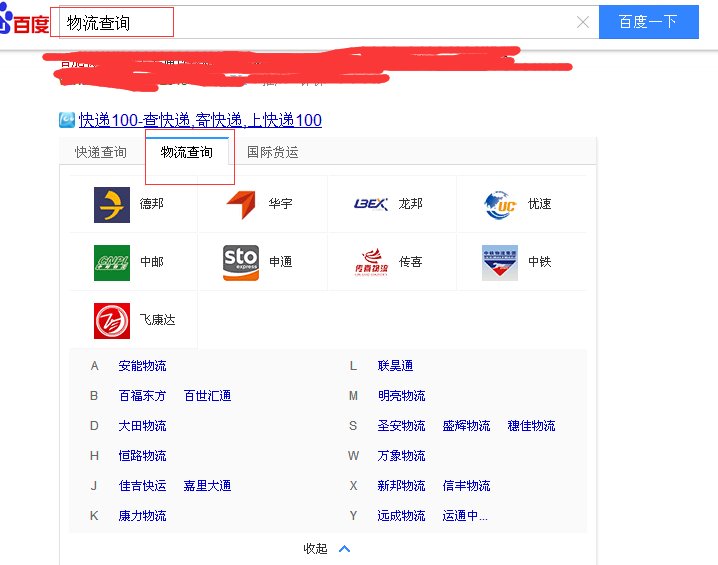Open the 远成物流 link
The image size is (718, 565).
tap(402, 516)
